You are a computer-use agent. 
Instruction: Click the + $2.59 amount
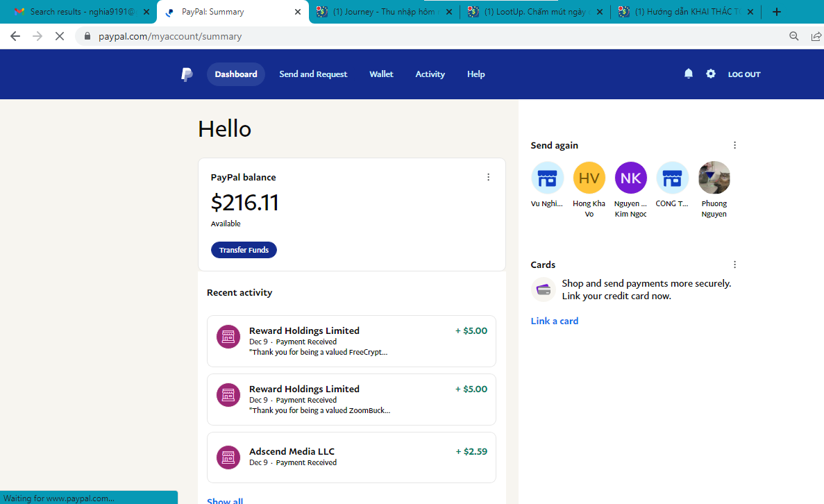(x=471, y=451)
